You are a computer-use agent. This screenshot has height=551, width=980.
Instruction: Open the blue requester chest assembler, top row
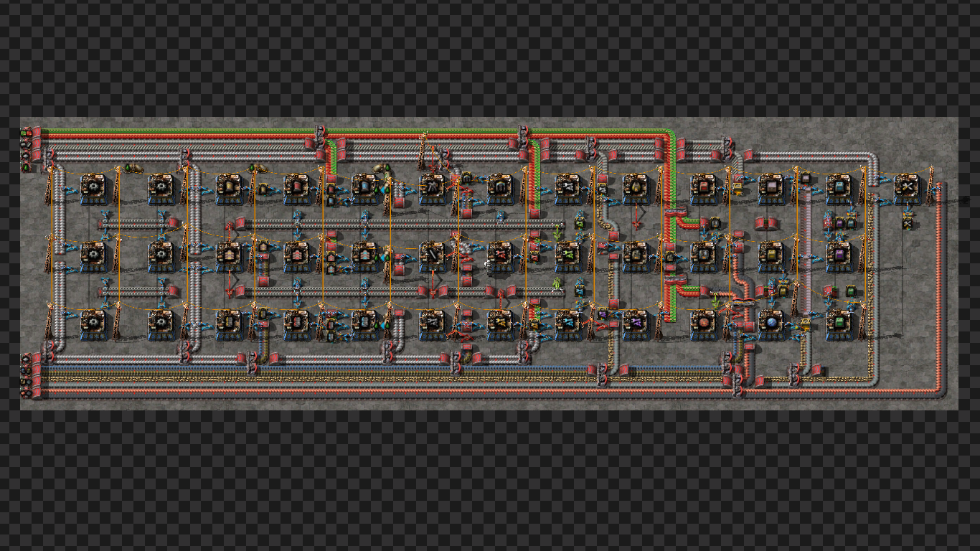tap(839, 187)
